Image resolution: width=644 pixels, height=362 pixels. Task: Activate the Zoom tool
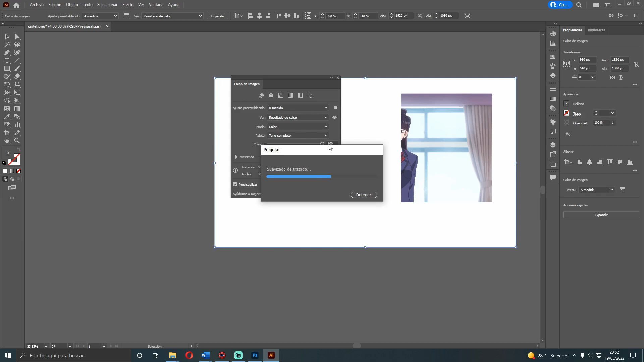pyautogui.click(x=17, y=141)
